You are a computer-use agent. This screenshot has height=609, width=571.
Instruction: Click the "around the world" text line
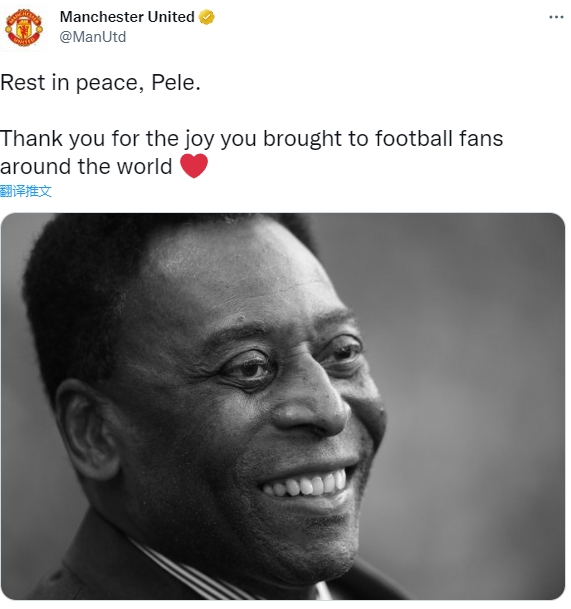[86, 167]
